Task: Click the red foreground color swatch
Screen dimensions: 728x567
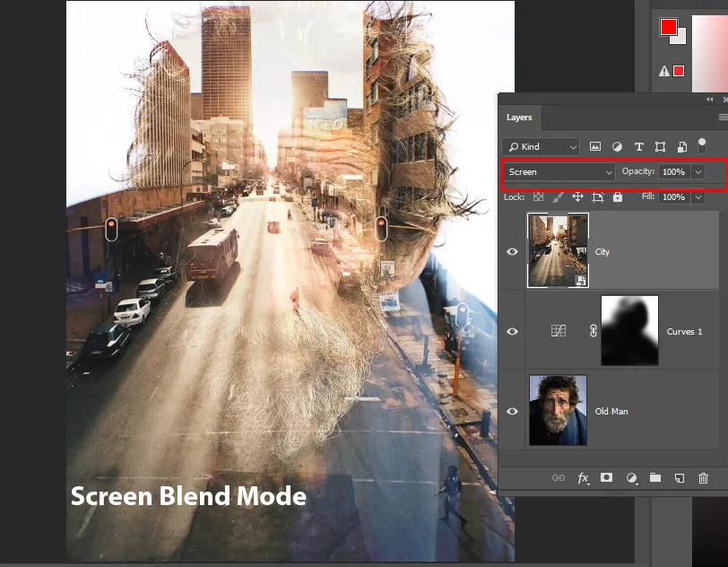Action: pyautogui.click(x=669, y=27)
